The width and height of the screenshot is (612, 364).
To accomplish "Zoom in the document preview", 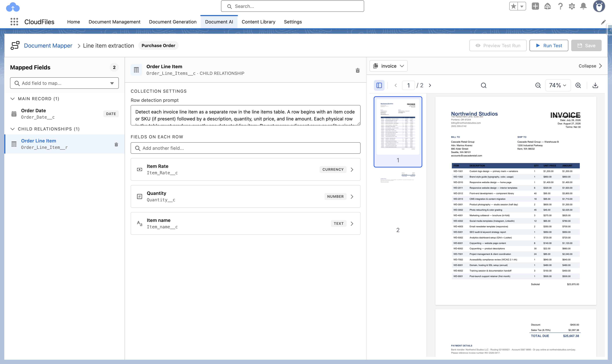I will 578,85.
